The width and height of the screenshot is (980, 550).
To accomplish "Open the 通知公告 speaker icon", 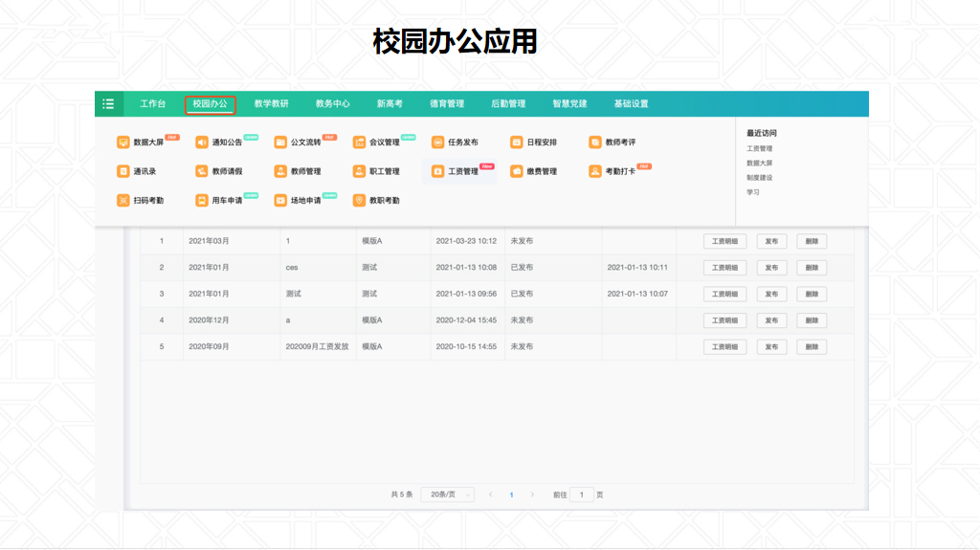I will click(202, 143).
